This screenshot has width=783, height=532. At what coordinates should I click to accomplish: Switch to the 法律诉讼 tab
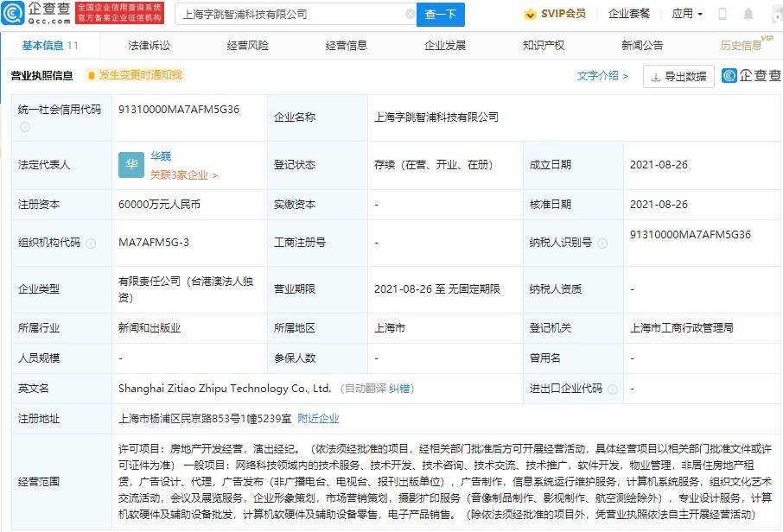pos(149,46)
